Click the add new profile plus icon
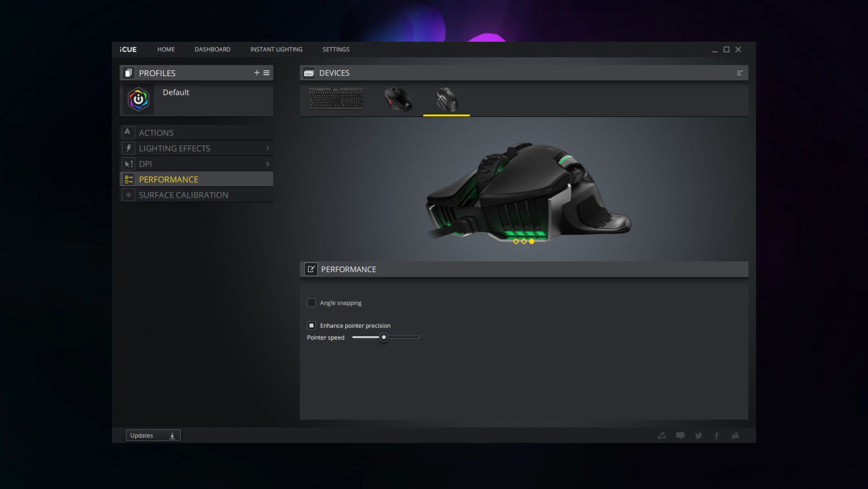868x489 pixels. tap(257, 73)
